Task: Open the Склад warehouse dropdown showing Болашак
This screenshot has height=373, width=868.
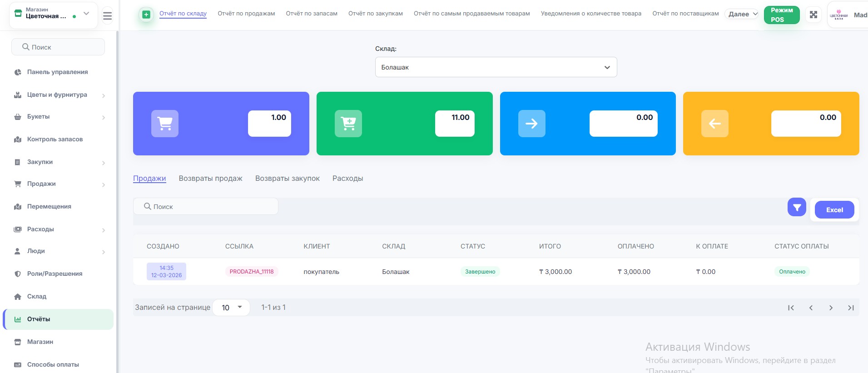Action: tap(496, 67)
